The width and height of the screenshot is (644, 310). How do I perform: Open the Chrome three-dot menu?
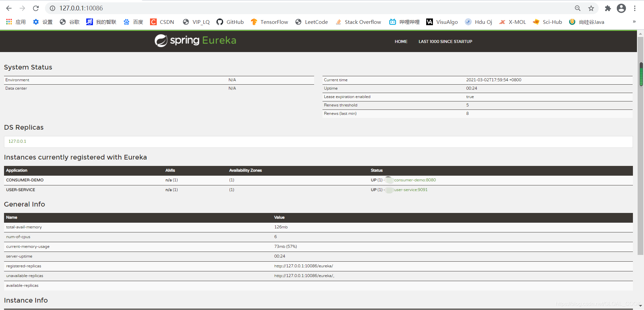tap(635, 8)
